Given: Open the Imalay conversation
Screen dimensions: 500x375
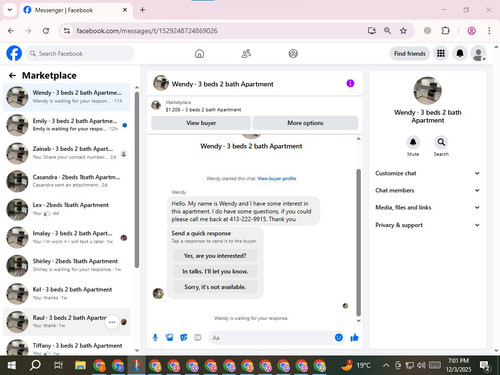Looking at the screenshot, I should click(67, 237).
